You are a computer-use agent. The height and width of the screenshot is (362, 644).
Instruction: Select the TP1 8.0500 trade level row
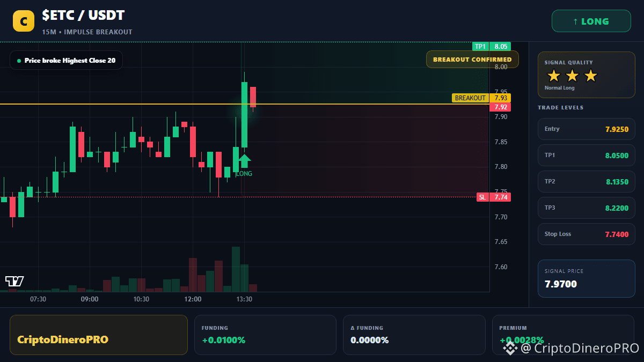pos(586,155)
